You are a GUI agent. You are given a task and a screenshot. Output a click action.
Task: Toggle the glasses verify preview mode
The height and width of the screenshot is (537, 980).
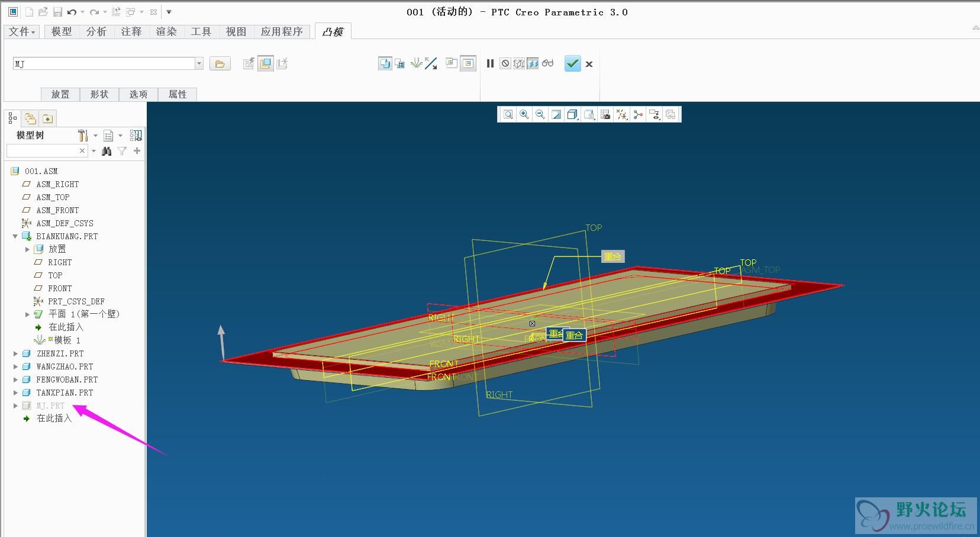548,63
